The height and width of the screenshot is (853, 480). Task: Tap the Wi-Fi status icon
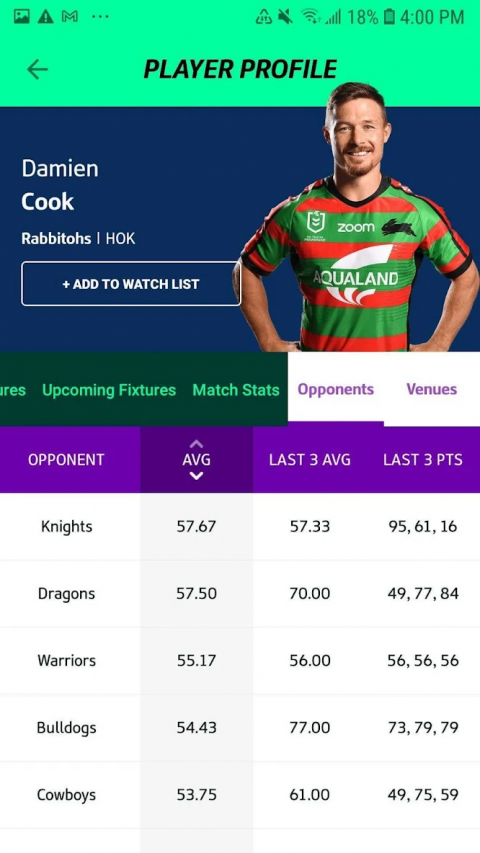[312, 17]
